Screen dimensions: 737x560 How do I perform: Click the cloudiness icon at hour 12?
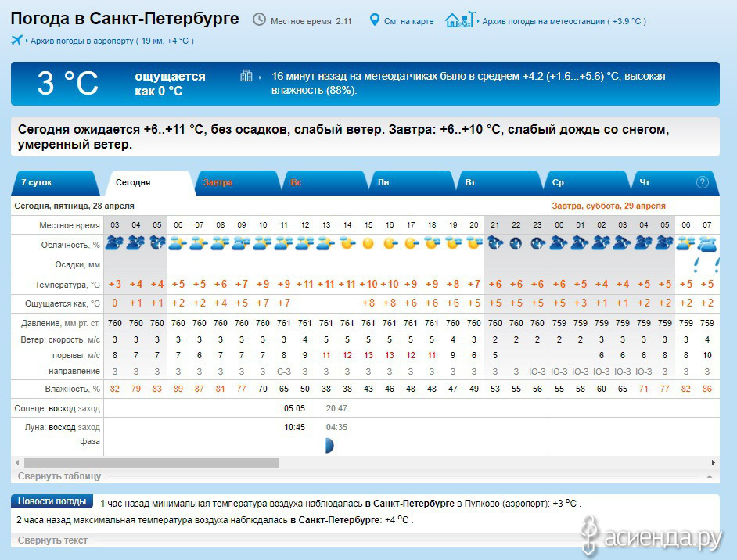pyautogui.click(x=305, y=243)
